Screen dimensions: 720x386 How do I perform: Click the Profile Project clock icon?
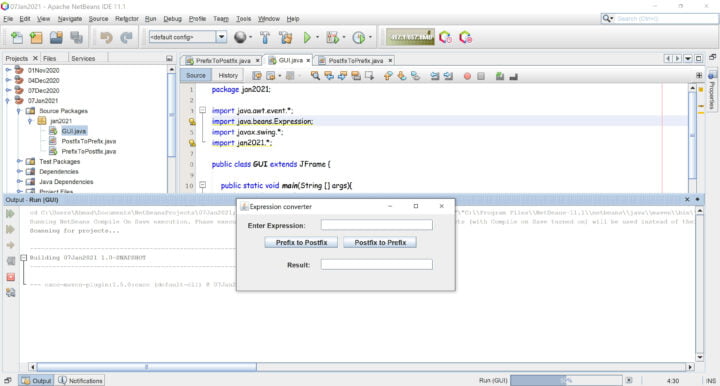359,38
